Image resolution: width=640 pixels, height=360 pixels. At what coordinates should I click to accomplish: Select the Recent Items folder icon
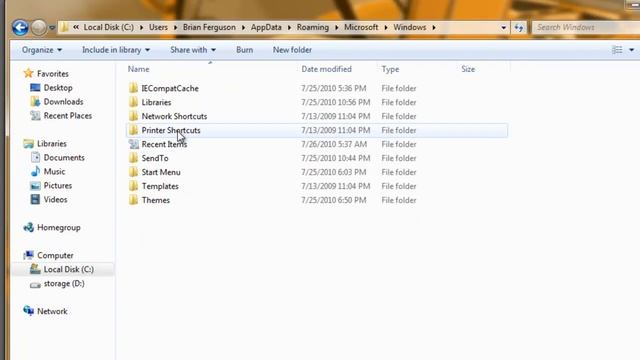click(x=133, y=144)
